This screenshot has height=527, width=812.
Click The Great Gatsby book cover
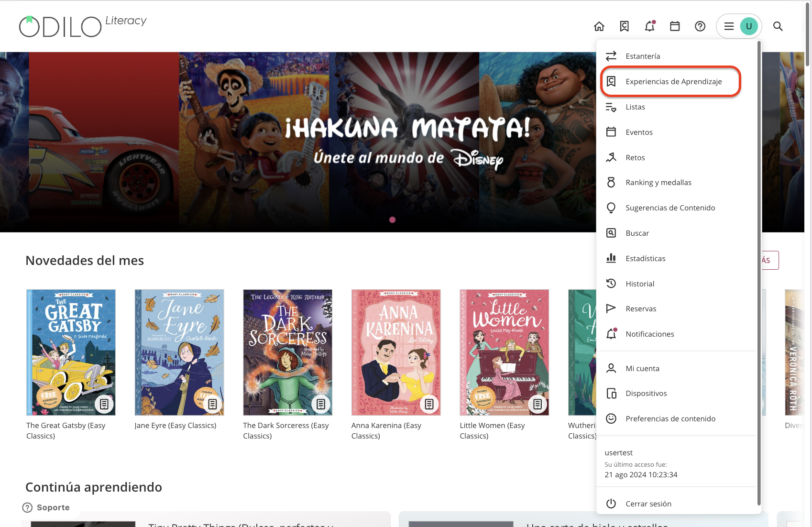pyautogui.click(x=71, y=352)
